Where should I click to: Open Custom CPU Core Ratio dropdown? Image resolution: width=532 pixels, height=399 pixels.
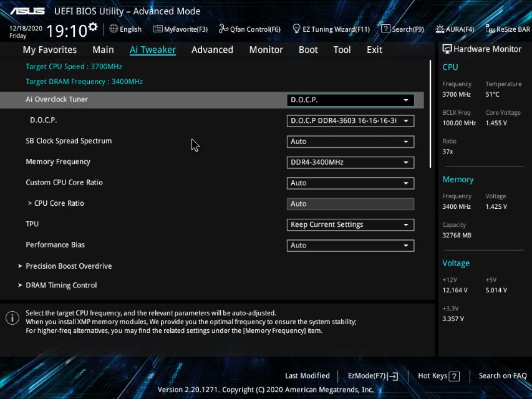[x=351, y=183]
